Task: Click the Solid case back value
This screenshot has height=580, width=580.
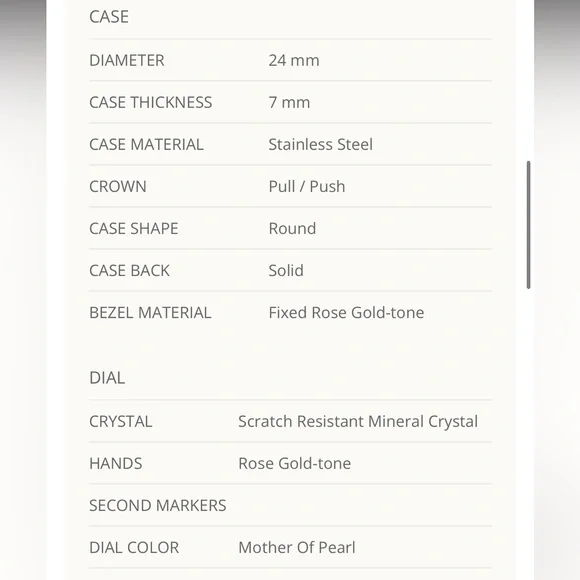Action: (286, 270)
